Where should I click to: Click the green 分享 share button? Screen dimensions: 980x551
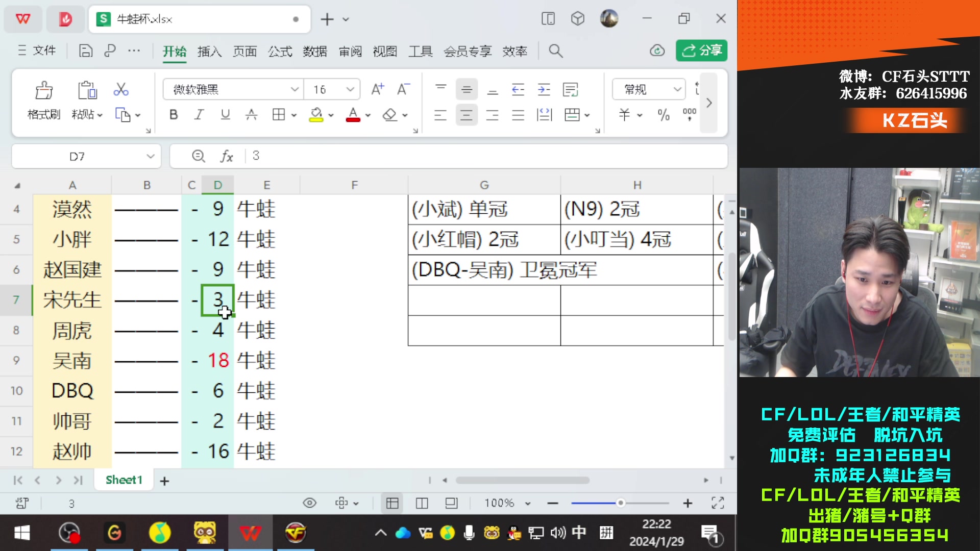[x=701, y=51]
